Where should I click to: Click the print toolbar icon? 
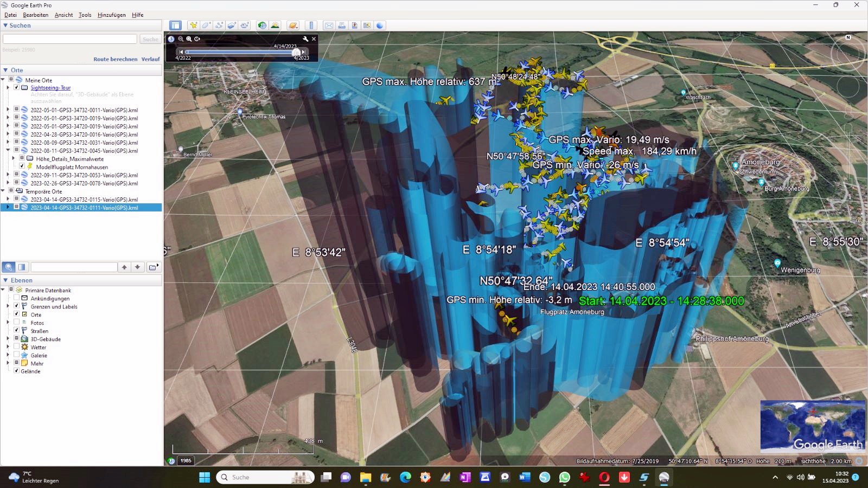coord(342,25)
